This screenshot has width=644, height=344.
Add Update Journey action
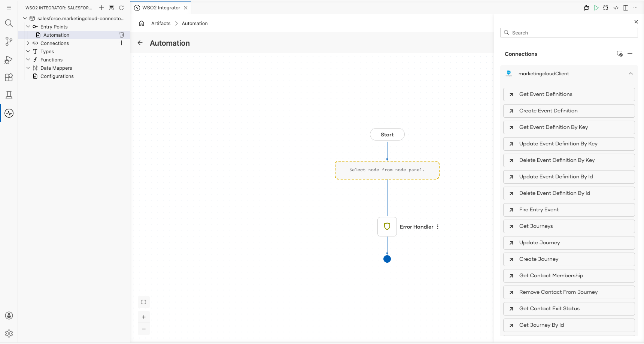coord(569,243)
